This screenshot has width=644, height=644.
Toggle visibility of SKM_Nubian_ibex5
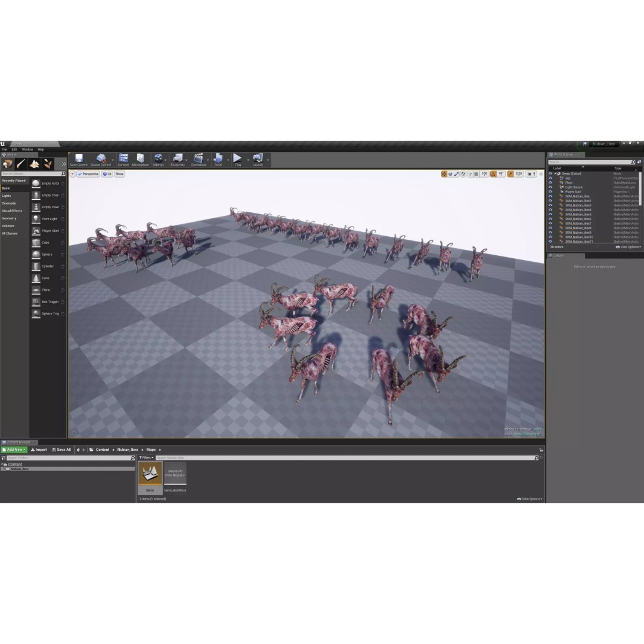click(x=550, y=215)
